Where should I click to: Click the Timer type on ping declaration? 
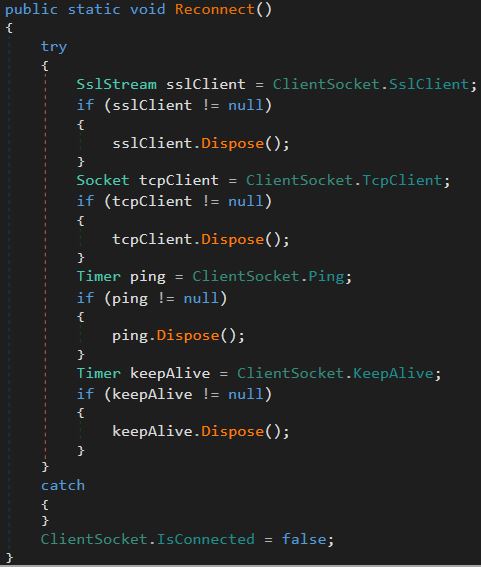click(x=98, y=277)
